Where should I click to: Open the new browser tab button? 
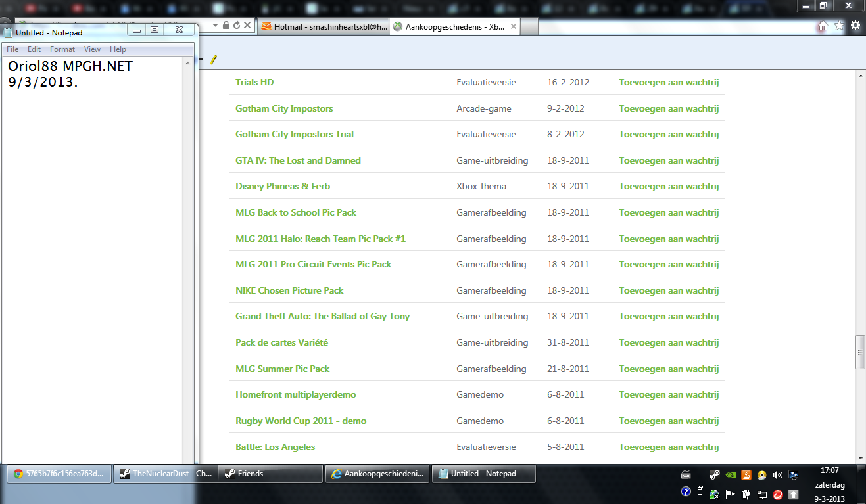click(529, 27)
